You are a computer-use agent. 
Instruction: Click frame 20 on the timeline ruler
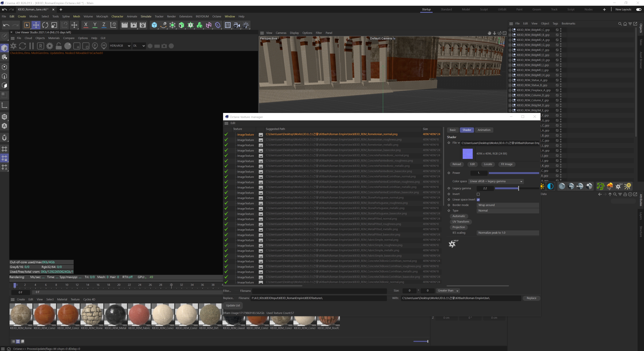coord(119,285)
